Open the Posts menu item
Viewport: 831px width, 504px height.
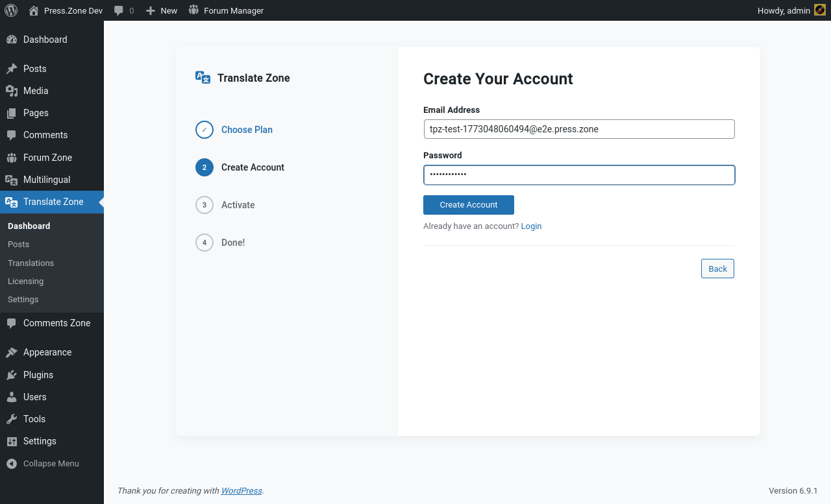[x=52, y=69]
